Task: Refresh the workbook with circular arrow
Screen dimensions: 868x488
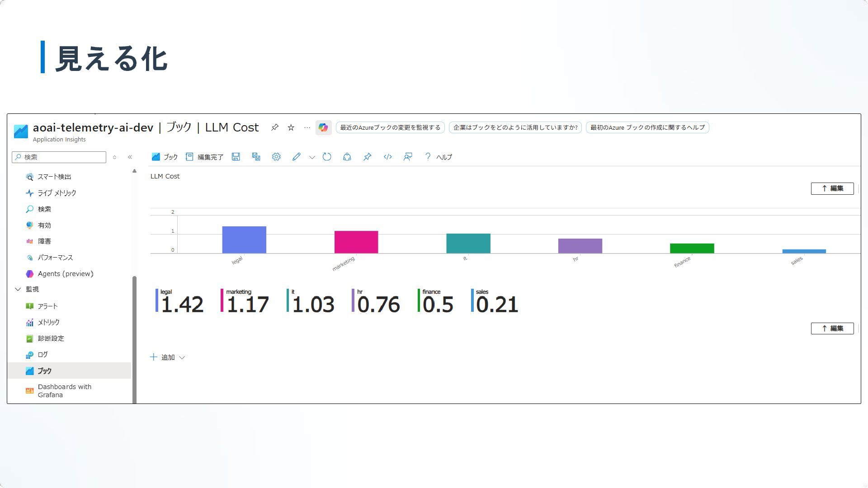Action: click(x=327, y=157)
